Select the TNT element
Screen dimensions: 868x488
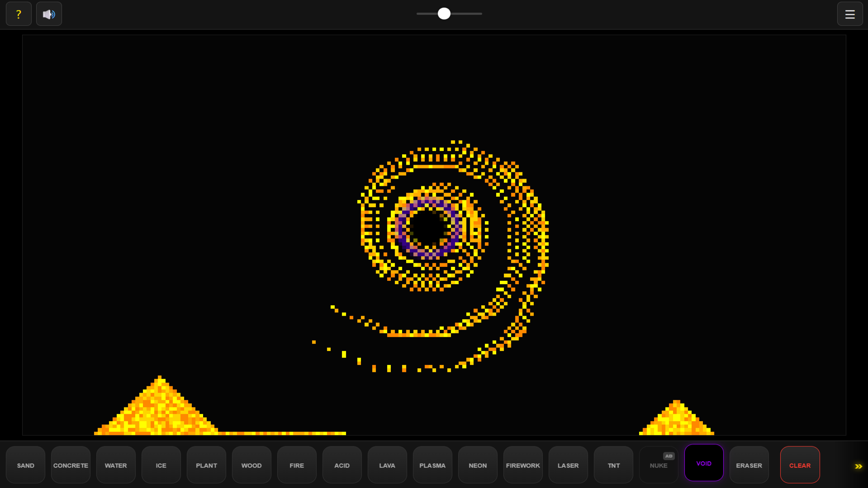[x=613, y=465]
